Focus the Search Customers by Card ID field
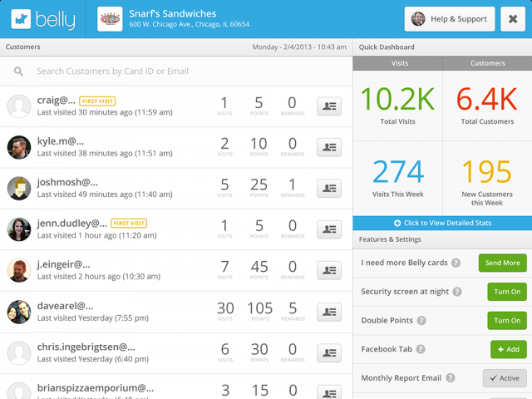 coord(176,71)
